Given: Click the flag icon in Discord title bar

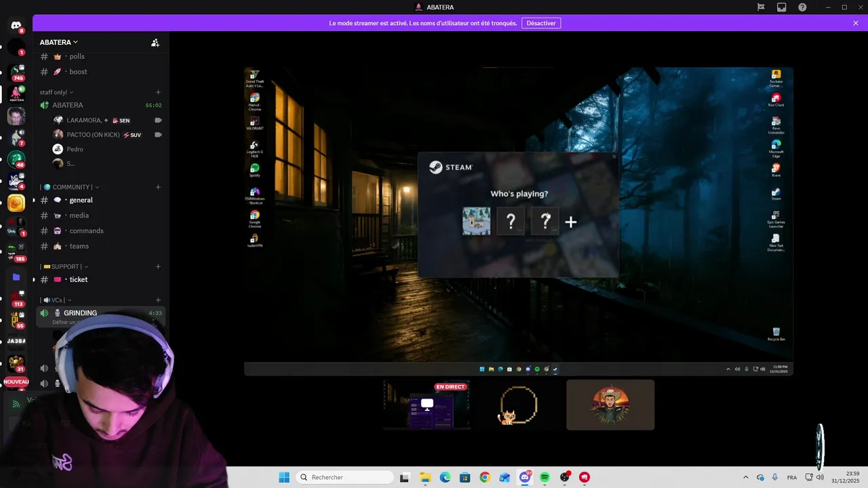Looking at the screenshot, I should 761,7.
